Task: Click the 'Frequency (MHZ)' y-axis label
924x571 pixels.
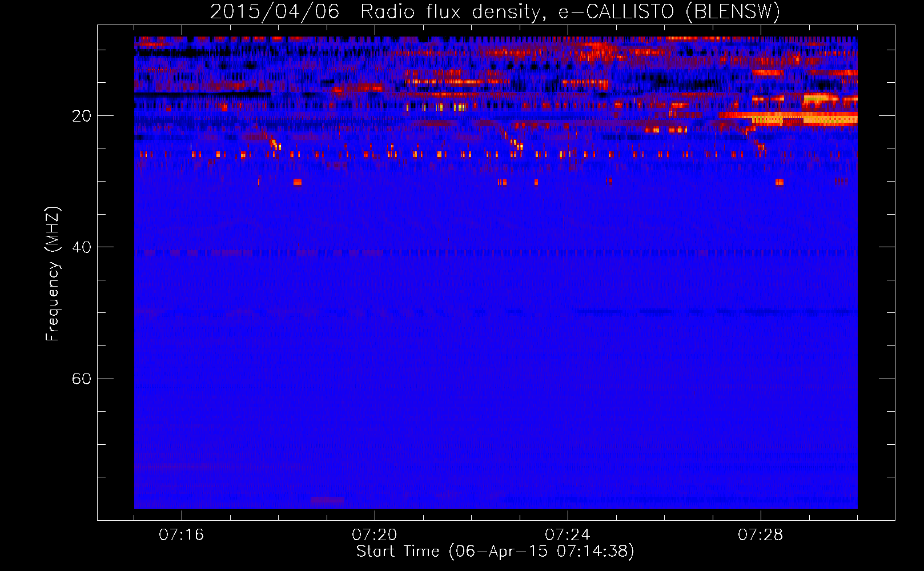Action: click(52, 274)
